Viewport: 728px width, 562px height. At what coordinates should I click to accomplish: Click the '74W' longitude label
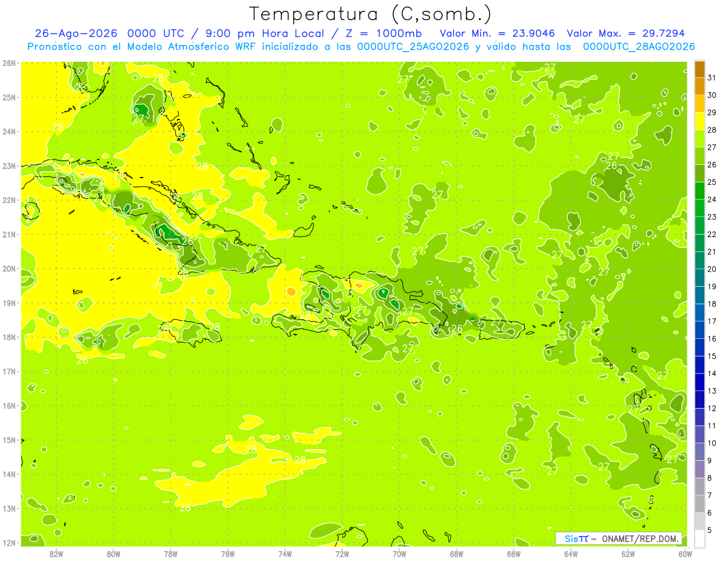click(285, 554)
